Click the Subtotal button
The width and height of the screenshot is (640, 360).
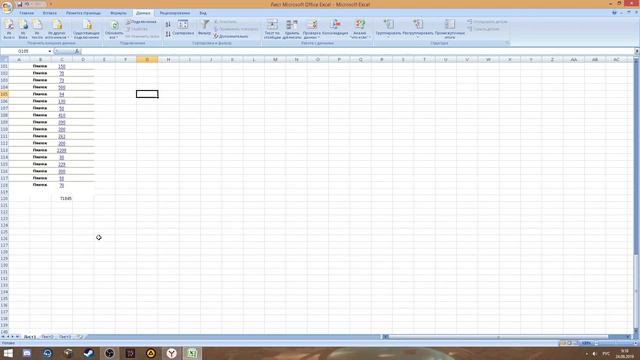449,30
